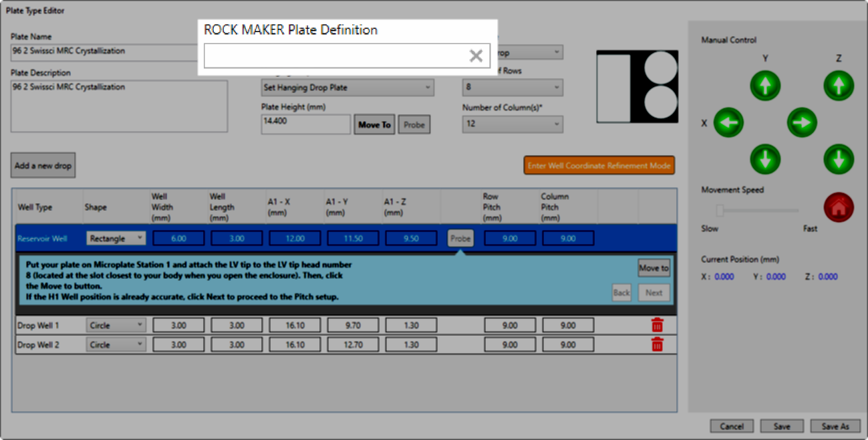Click the ROCK MAKER Plate Definition text box

click(334, 56)
